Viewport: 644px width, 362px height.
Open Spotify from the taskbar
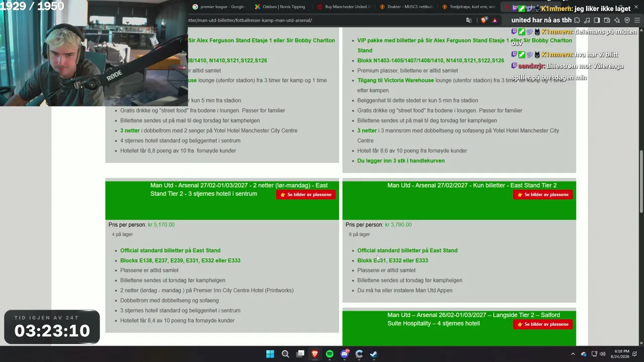click(330, 354)
